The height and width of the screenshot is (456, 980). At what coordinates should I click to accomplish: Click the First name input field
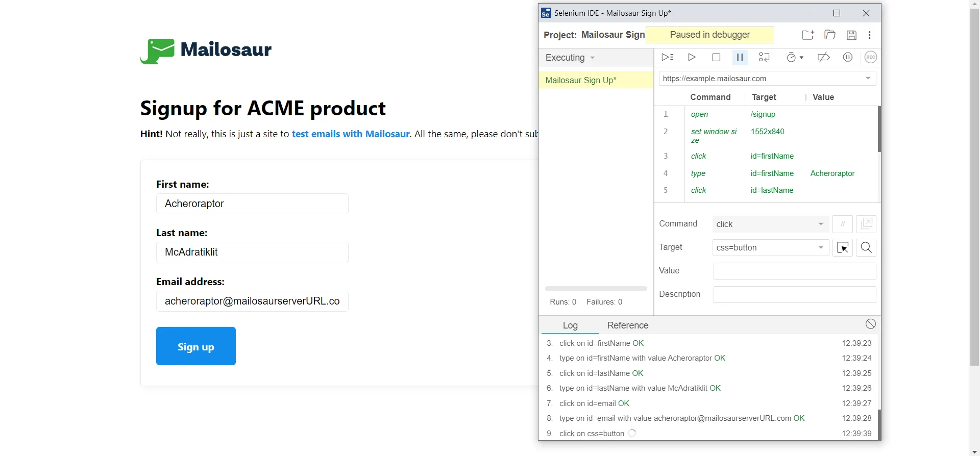[x=252, y=204]
